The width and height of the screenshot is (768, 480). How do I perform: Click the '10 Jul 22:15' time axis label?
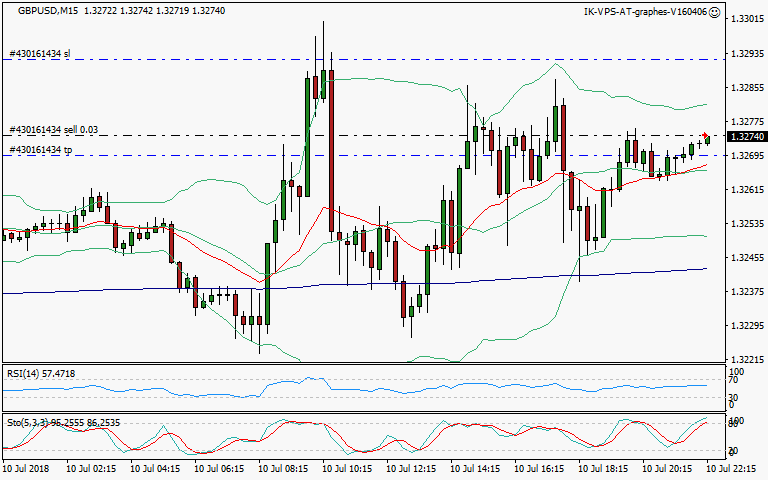click(x=731, y=469)
